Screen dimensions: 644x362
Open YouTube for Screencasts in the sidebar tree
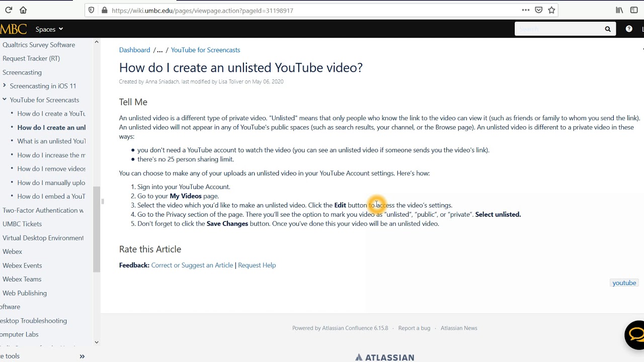click(x=45, y=100)
